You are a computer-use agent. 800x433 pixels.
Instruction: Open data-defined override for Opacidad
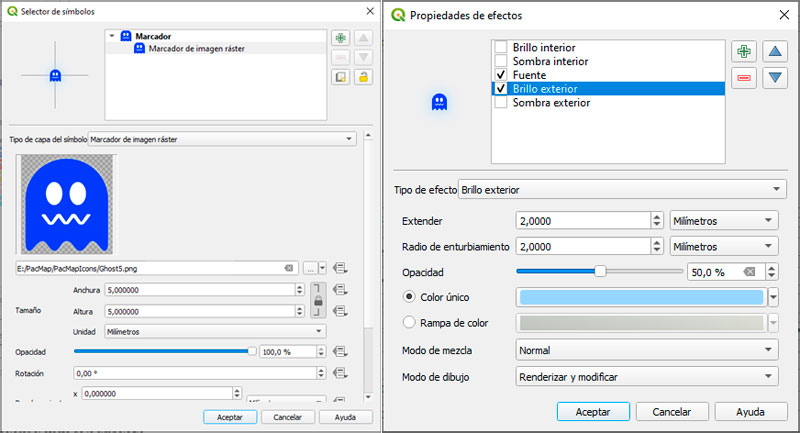tap(340, 351)
